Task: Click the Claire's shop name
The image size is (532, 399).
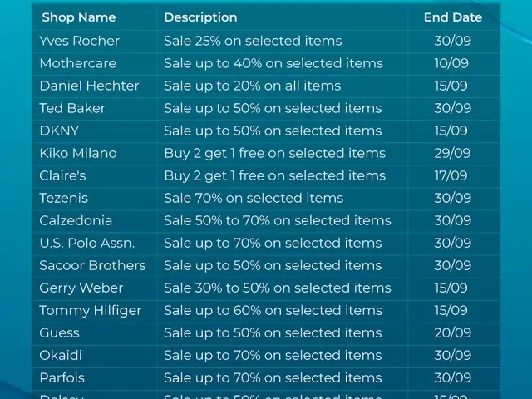Action: tap(62, 175)
